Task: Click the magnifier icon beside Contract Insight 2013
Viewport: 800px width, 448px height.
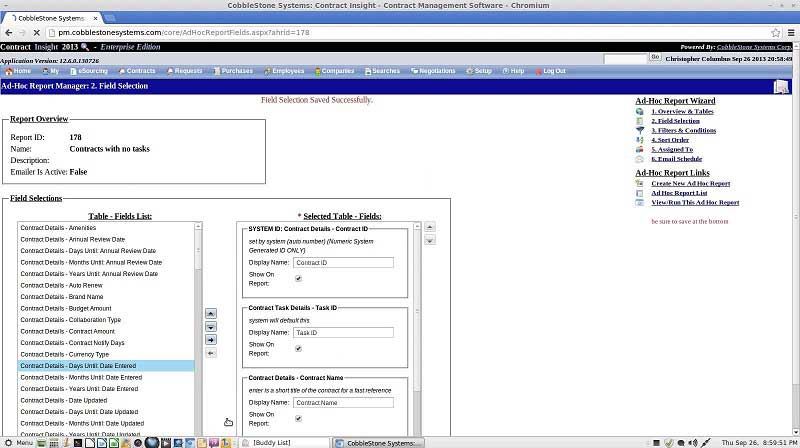Action: coord(85,47)
